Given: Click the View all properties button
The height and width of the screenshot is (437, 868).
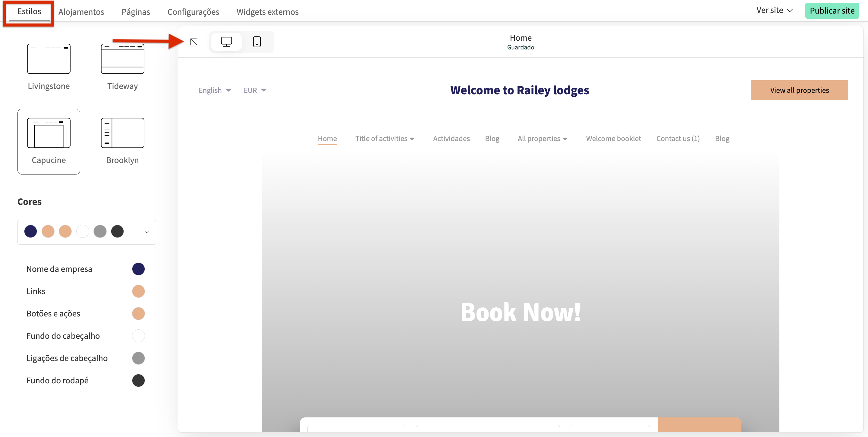Looking at the screenshot, I should [799, 90].
